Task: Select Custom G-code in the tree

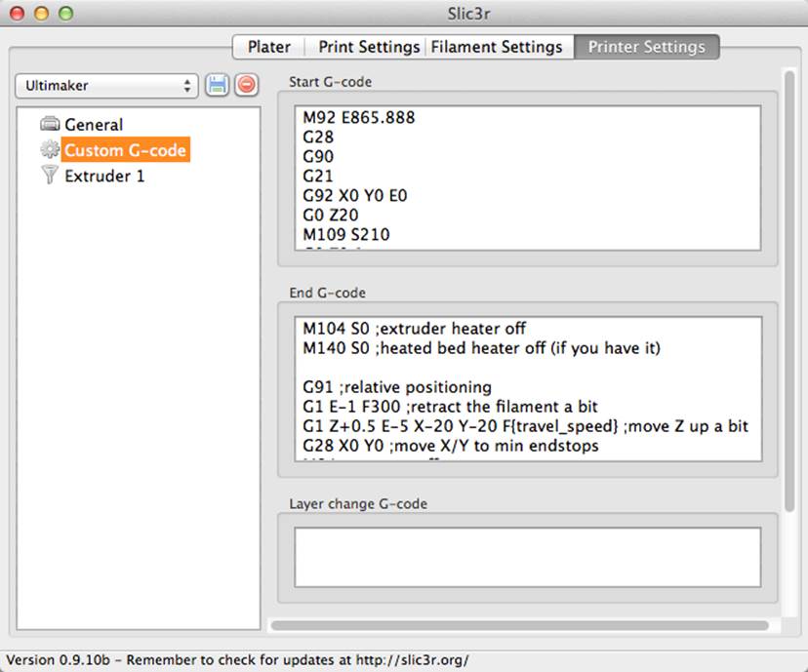Action: pos(125,150)
